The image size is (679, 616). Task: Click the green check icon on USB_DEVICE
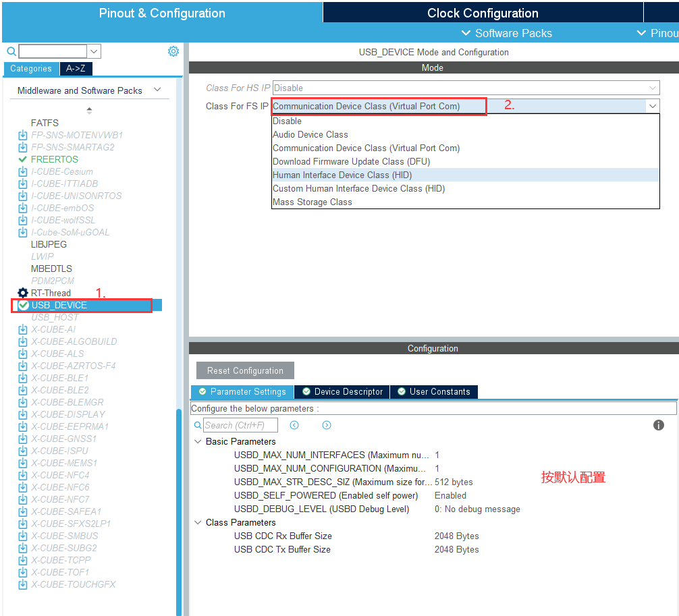coord(24,305)
